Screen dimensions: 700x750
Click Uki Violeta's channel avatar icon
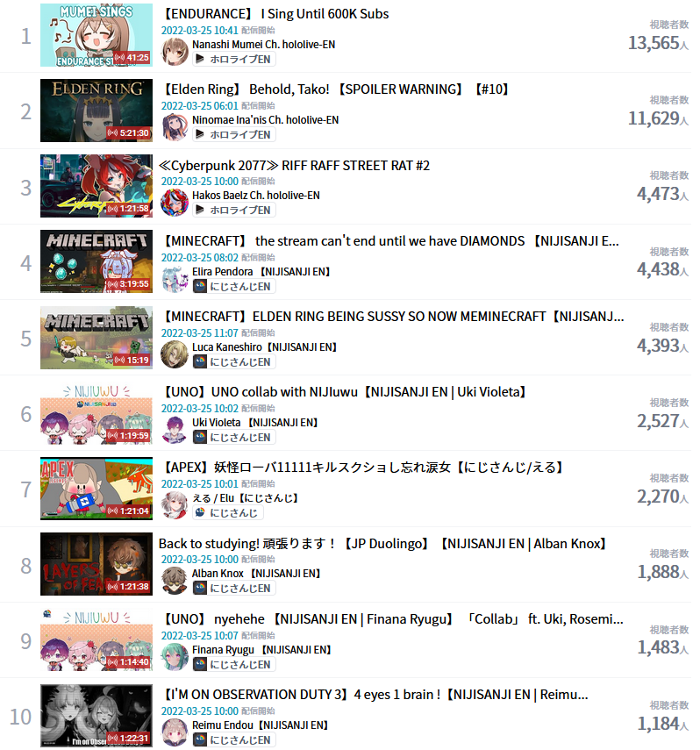pos(175,430)
